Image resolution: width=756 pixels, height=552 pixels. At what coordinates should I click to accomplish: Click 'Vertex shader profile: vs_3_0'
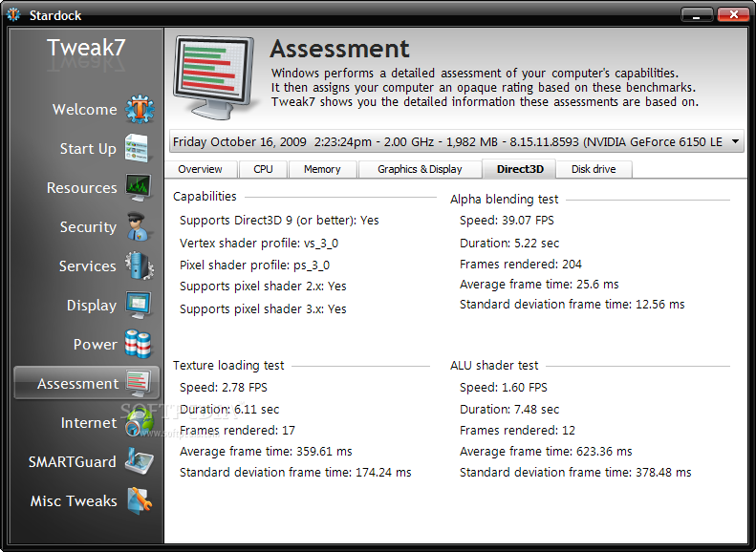pyautogui.click(x=259, y=243)
